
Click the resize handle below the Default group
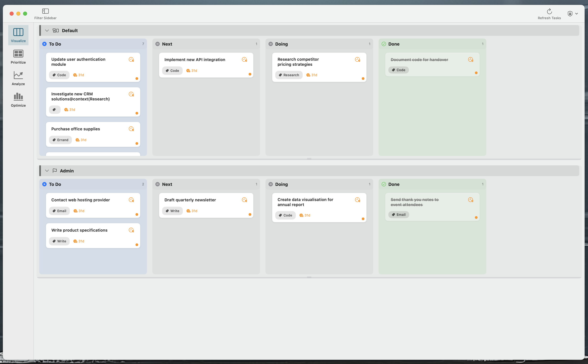[x=309, y=159]
